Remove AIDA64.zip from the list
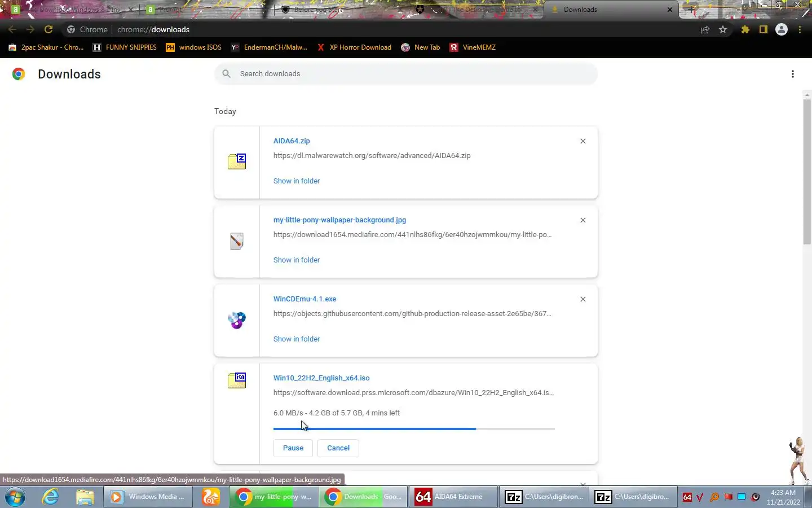 pos(583,141)
